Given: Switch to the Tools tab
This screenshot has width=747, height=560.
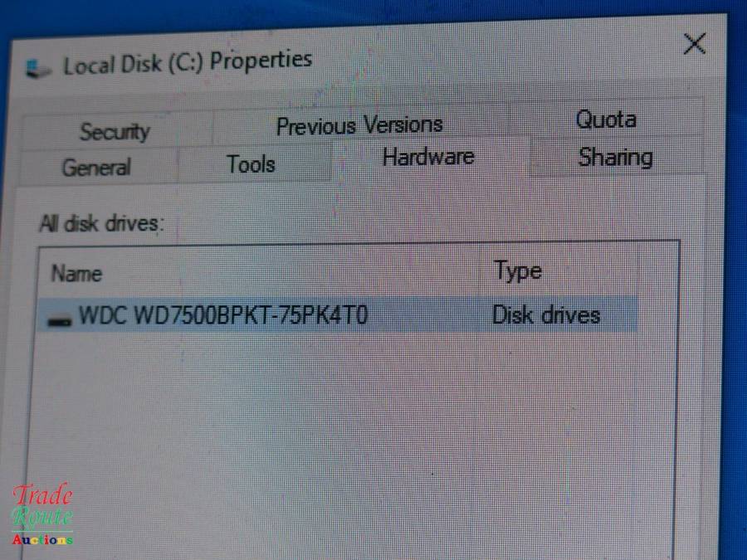Looking at the screenshot, I should (251, 163).
